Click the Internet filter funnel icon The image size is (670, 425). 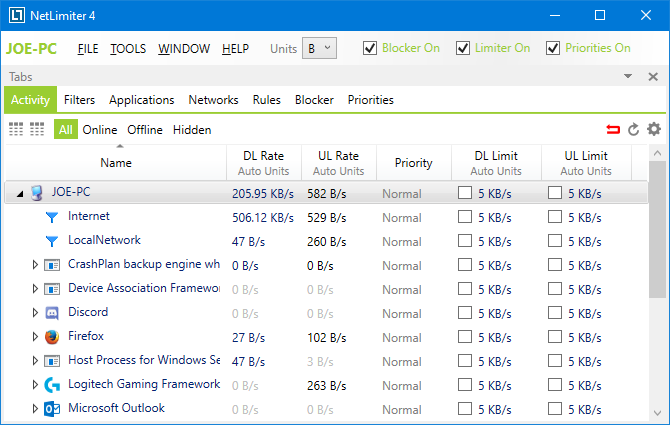click(x=52, y=216)
